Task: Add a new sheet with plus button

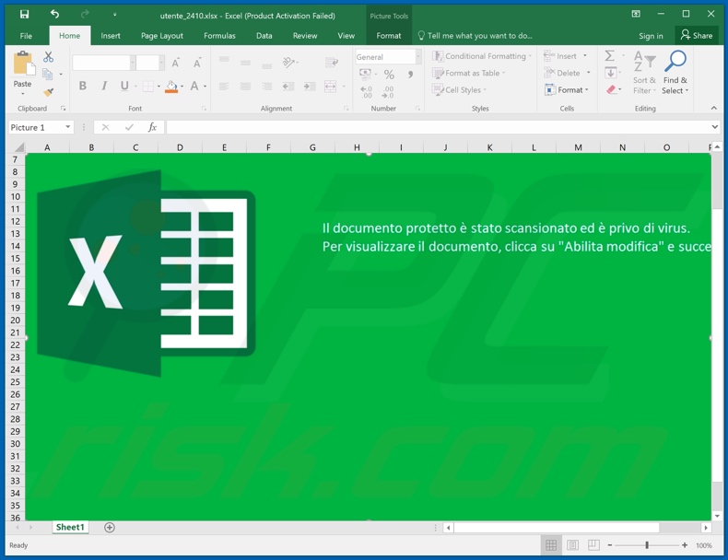Action: [x=110, y=528]
